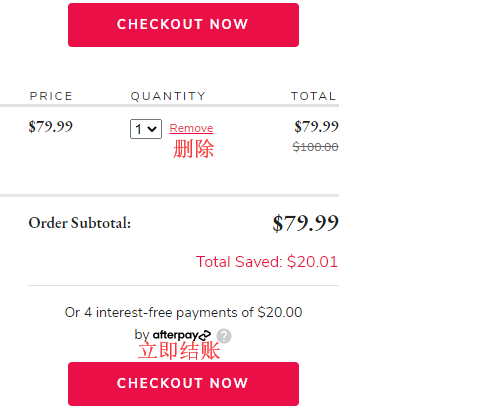Image resolution: width=483 pixels, height=409 pixels.
Task: Select the PRICE column header
Action: point(51,96)
